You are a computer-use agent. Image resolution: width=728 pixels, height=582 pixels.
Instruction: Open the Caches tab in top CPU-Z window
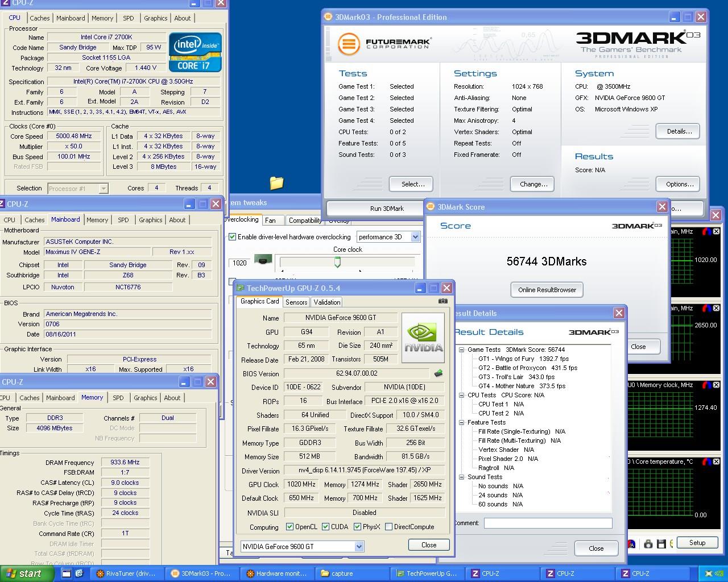pyautogui.click(x=40, y=18)
